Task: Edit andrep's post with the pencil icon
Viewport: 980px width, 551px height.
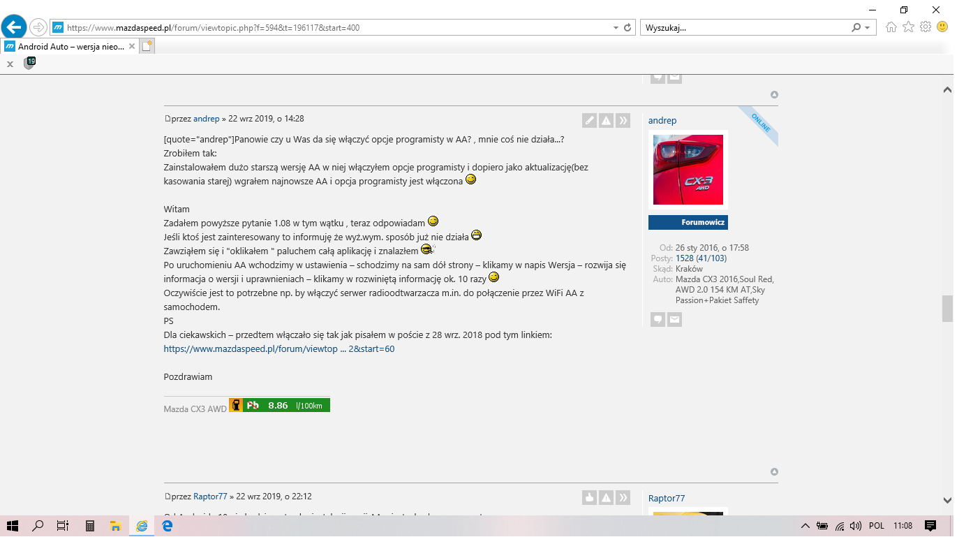Action: point(590,121)
